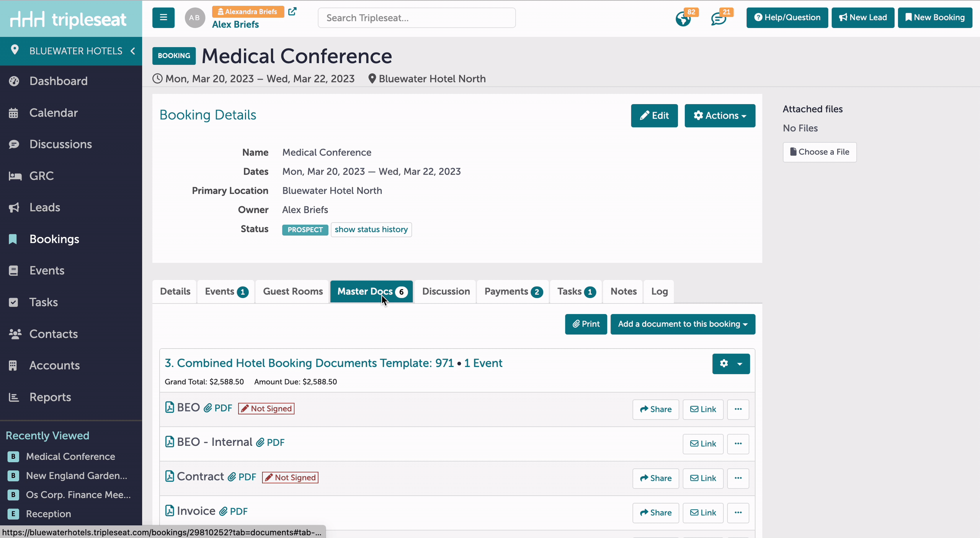
Task: Select the Master Docs tab
Action: (x=372, y=292)
